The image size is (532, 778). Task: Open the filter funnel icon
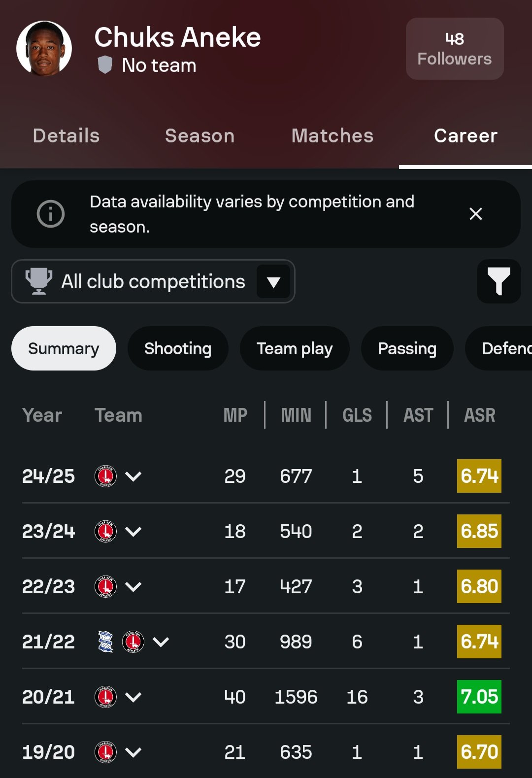tap(499, 281)
